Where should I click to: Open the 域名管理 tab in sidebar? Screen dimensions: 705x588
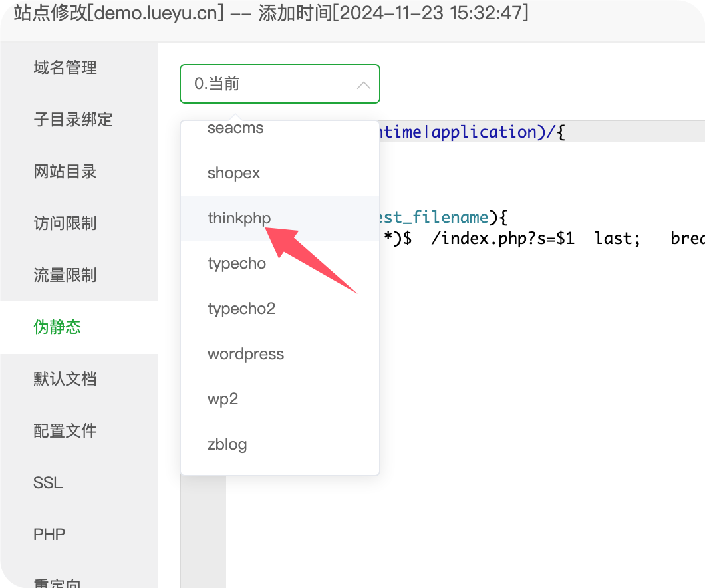click(x=65, y=68)
